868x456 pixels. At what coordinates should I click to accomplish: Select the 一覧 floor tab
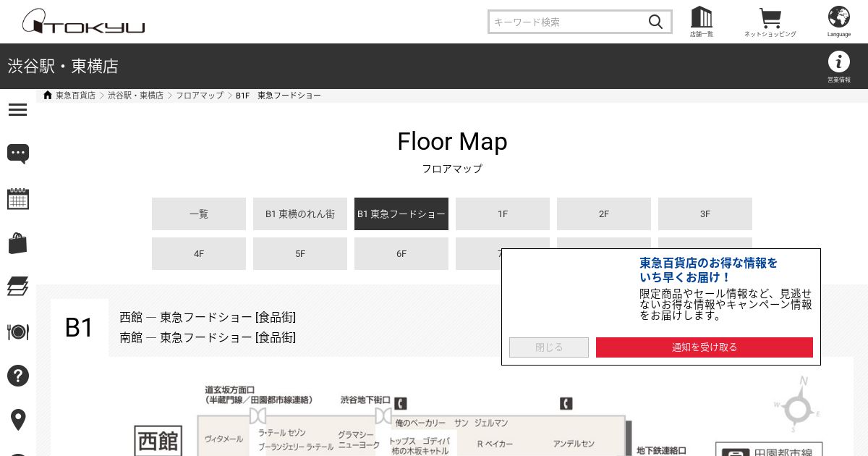pyautogui.click(x=199, y=214)
